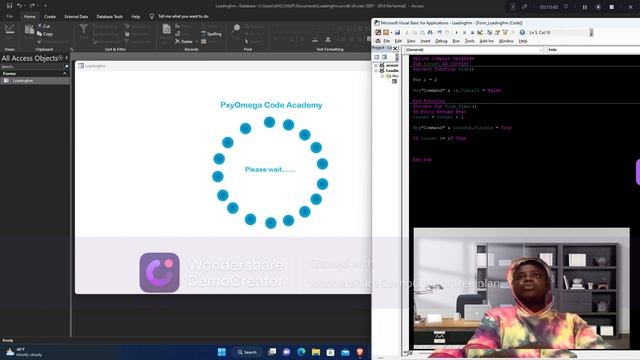Click the Save icon in VBA toolbar
The height and width of the screenshot is (360, 640).
pos(397,32)
